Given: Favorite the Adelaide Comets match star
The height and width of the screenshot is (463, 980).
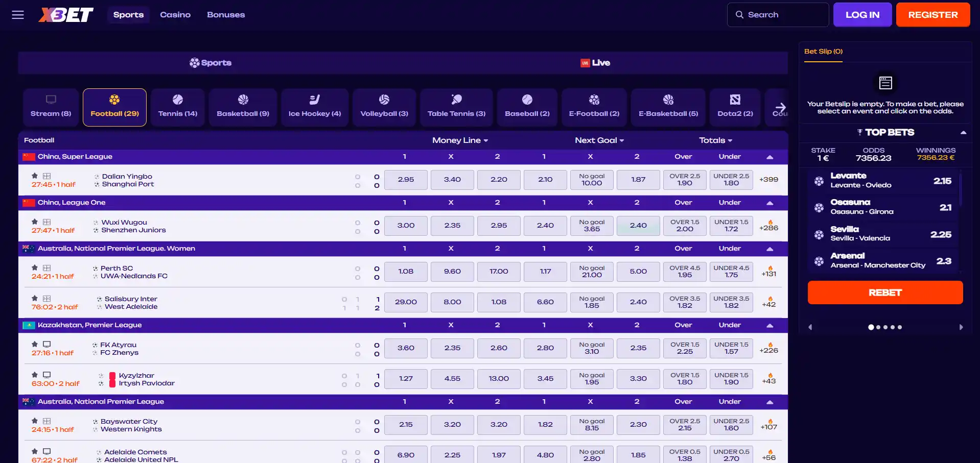Looking at the screenshot, I should 35,452.
